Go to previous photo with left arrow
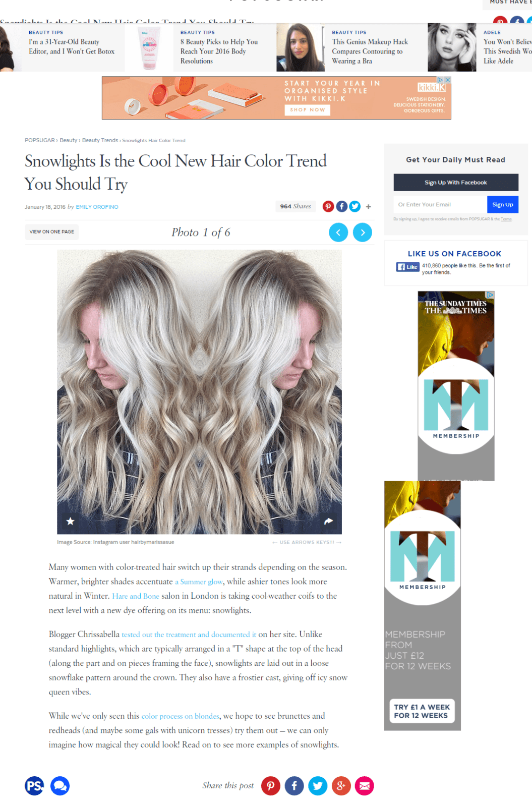The height and width of the screenshot is (807, 532). coord(338,233)
